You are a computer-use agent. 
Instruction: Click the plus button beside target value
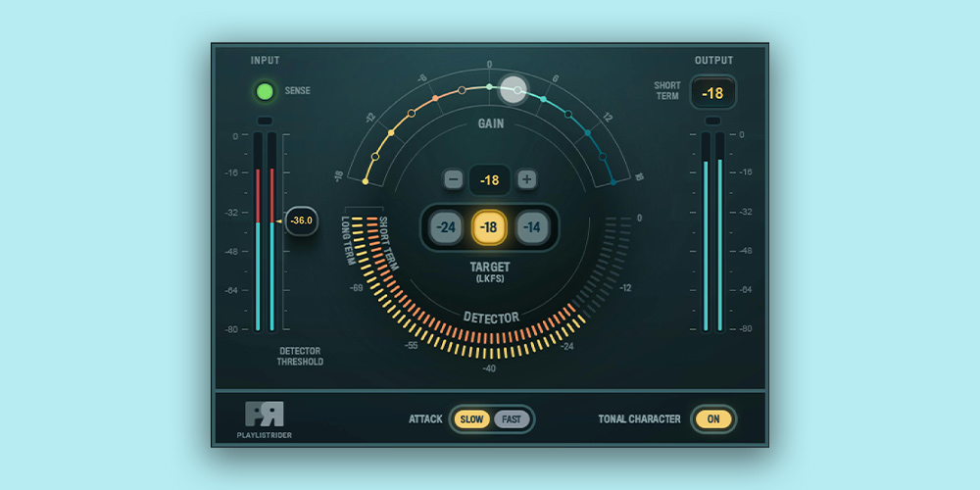tap(526, 179)
